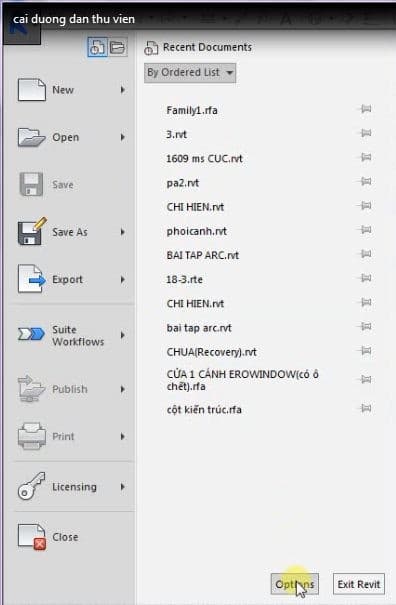Screen dimensions: 396x605
Task: Open the By Ordered List dropdown
Action: (x=190, y=73)
